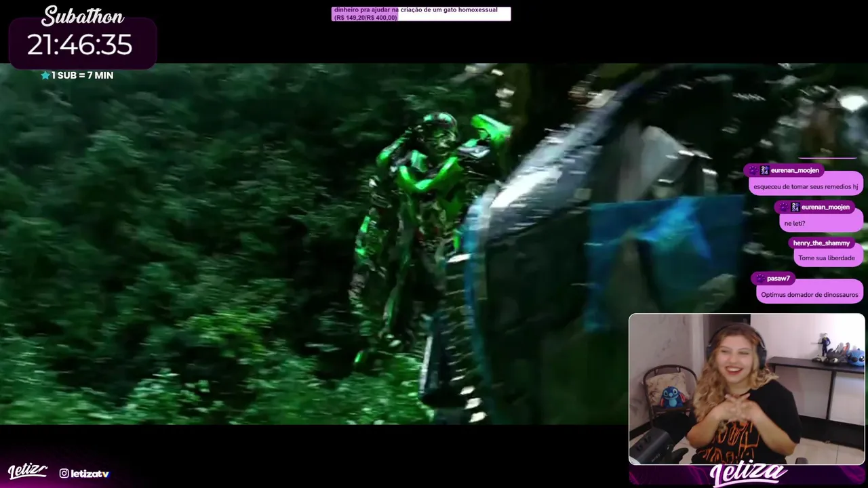Viewport: 868px width, 488px height.
Task: Click the Subathon countdown timer 21:46:35
Action: coord(79,45)
